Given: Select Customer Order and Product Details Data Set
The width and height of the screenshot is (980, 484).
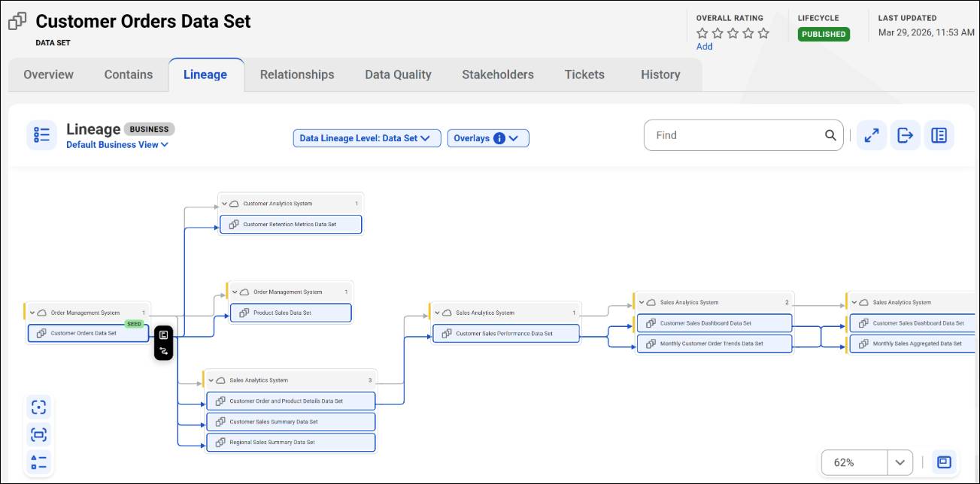Looking at the screenshot, I should click(x=290, y=401).
